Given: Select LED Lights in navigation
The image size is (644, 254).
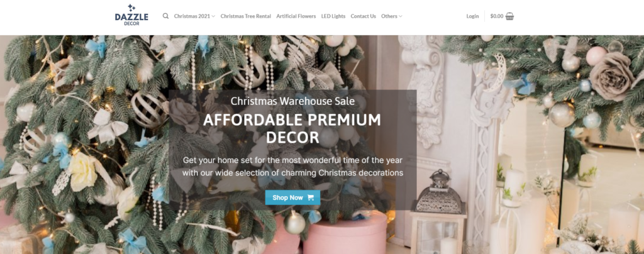Looking at the screenshot, I should pyautogui.click(x=333, y=16).
